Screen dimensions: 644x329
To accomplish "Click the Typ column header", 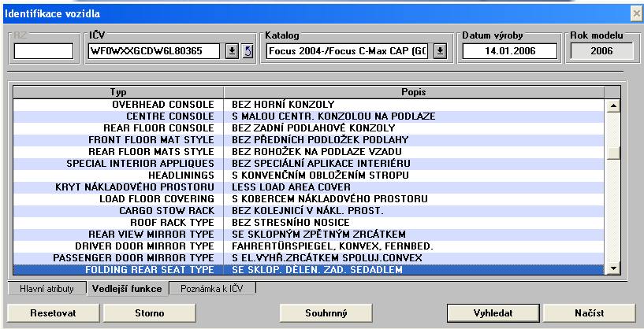I will [x=118, y=92].
